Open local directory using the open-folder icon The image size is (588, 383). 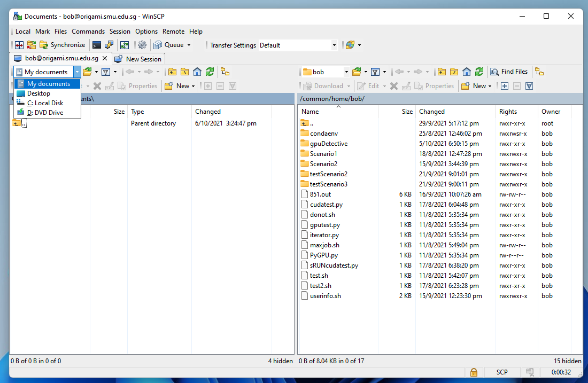click(x=87, y=72)
